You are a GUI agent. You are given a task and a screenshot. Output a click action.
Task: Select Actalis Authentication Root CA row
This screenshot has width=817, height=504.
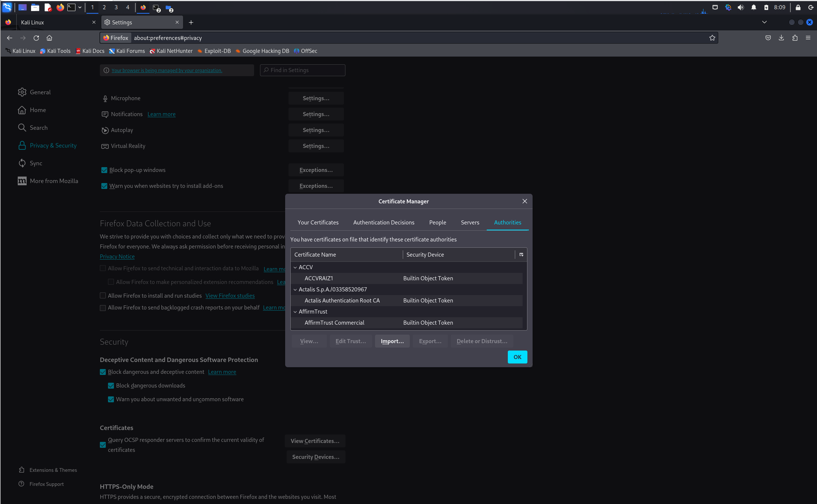click(407, 301)
